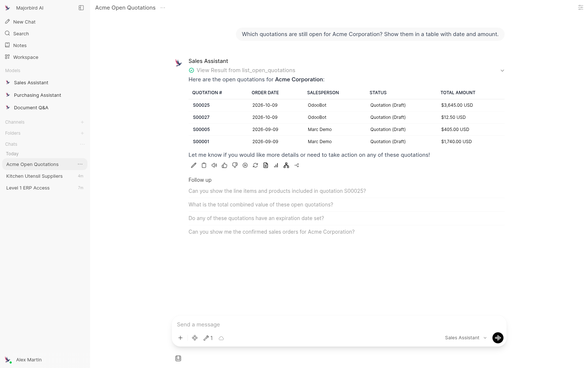
Task: Focus the Send a message input field
Action: click(339, 325)
